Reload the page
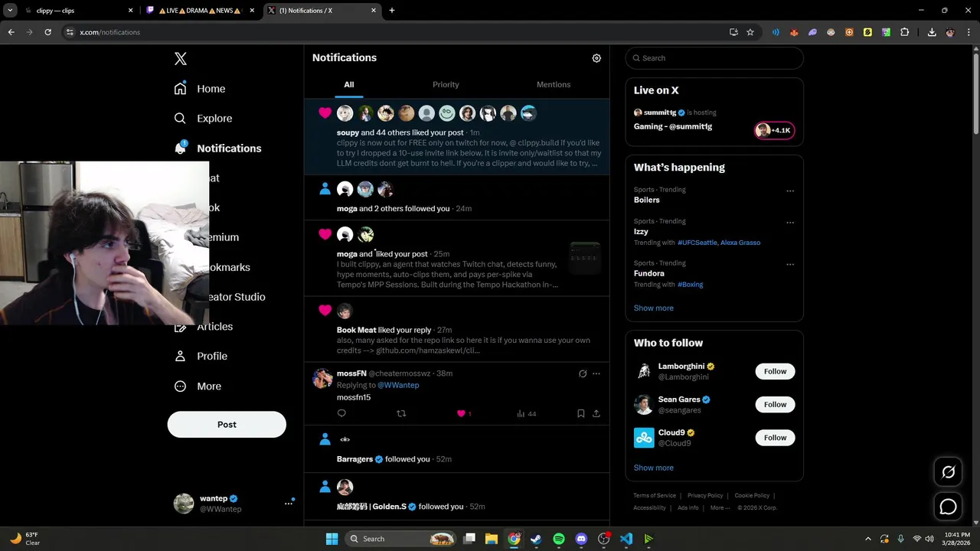Image resolution: width=980 pixels, height=551 pixels. [47, 32]
